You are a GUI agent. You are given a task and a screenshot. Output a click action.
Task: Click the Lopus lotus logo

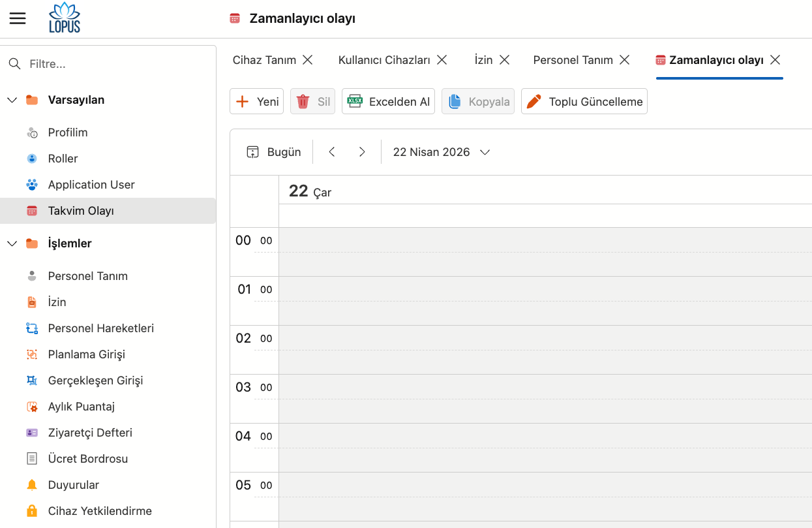[65, 18]
